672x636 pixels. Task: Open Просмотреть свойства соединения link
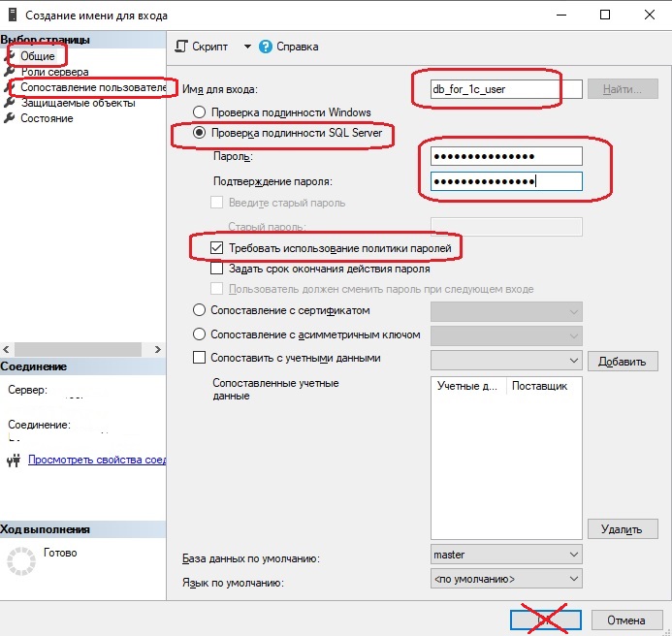pyautogui.click(x=97, y=460)
